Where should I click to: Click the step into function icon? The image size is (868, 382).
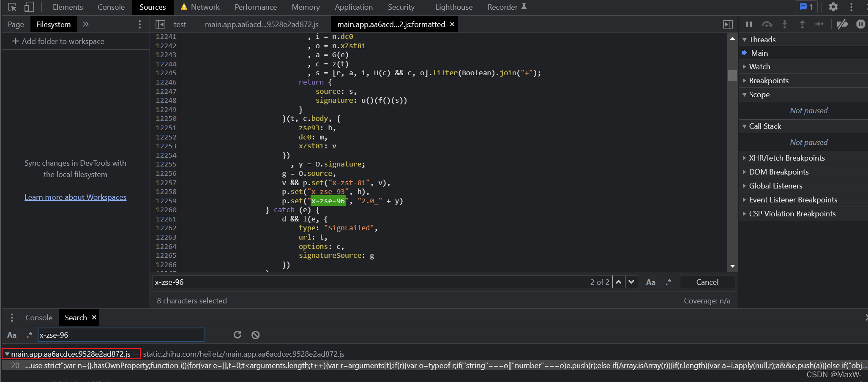pos(785,24)
